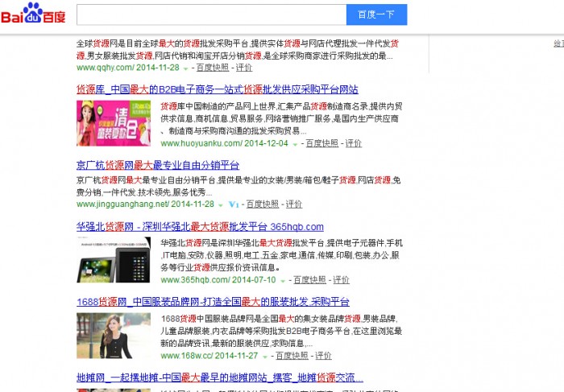Click the tablet thumbnail for 华强北货源网
This screenshot has width=564, height=392.
[x=114, y=260]
